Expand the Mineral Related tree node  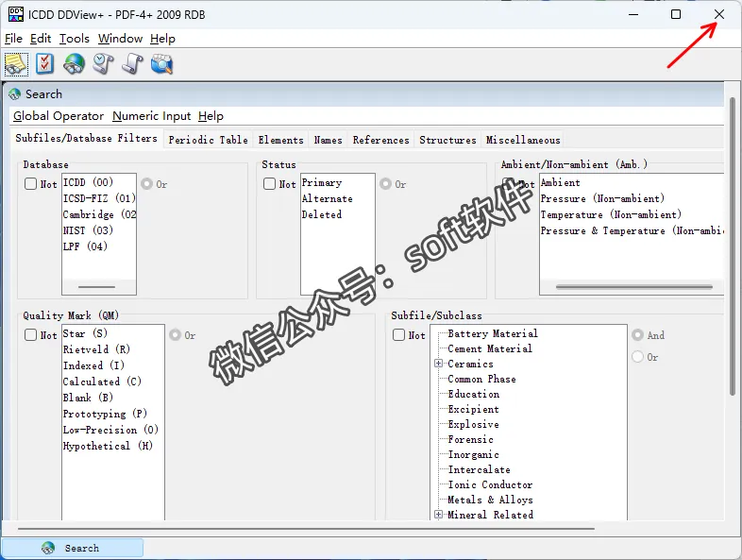coord(438,514)
